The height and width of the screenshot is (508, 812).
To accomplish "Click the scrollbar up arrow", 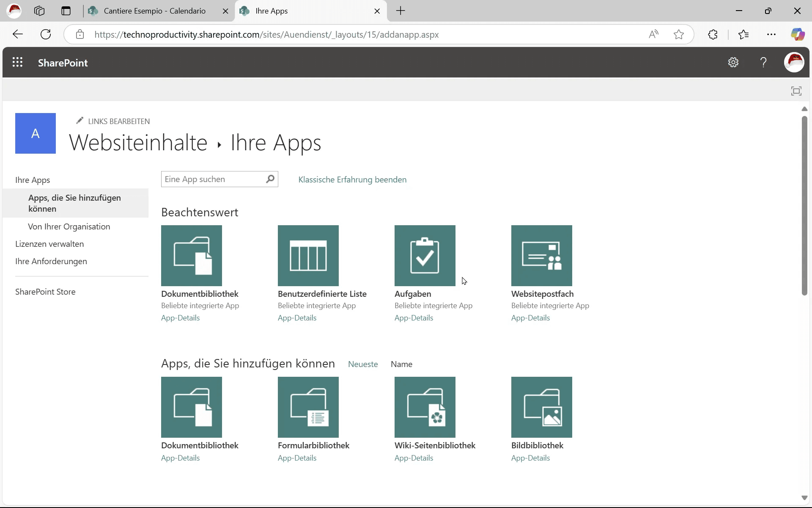I will pos(804,109).
